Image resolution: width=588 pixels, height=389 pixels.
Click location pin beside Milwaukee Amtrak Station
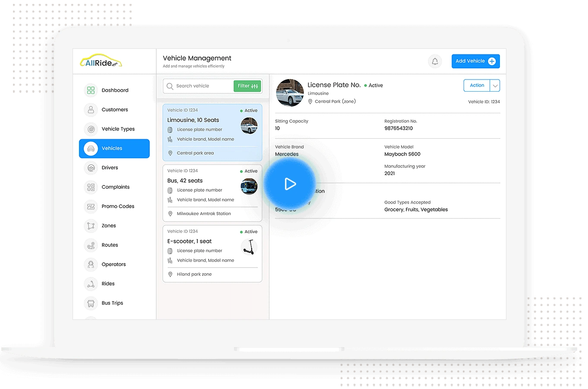(x=170, y=214)
